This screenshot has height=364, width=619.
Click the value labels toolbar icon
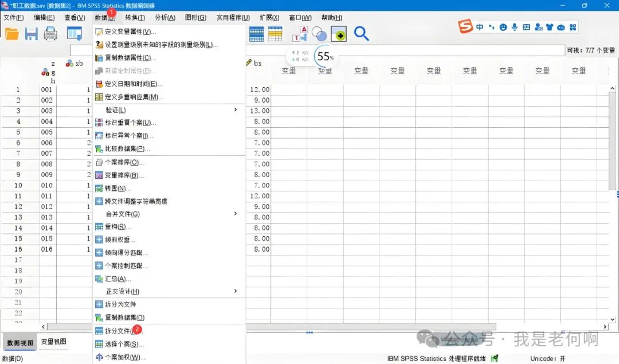click(300, 34)
